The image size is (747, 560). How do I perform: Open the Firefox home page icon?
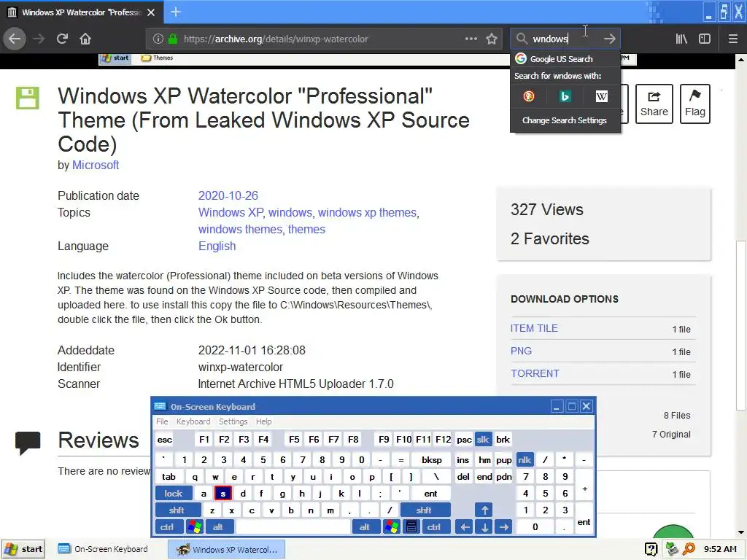pyautogui.click(x=85, y=39)
